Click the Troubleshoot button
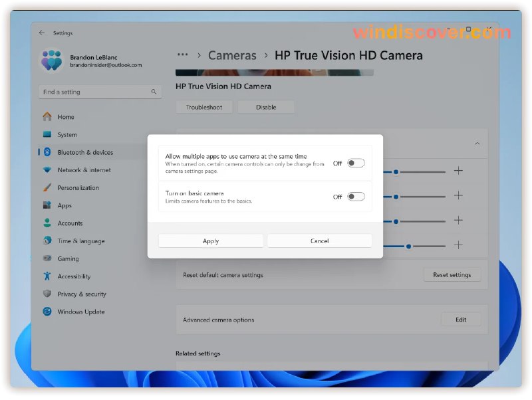The height and width of the screenshot is (400, 532). 204,107
